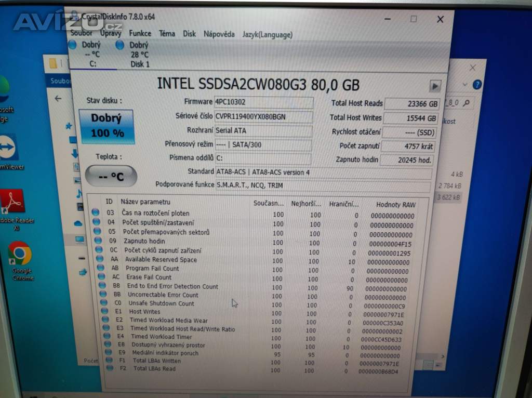
Task: Click the status dot for Available Reserved Space
Action: coord(100,259)
